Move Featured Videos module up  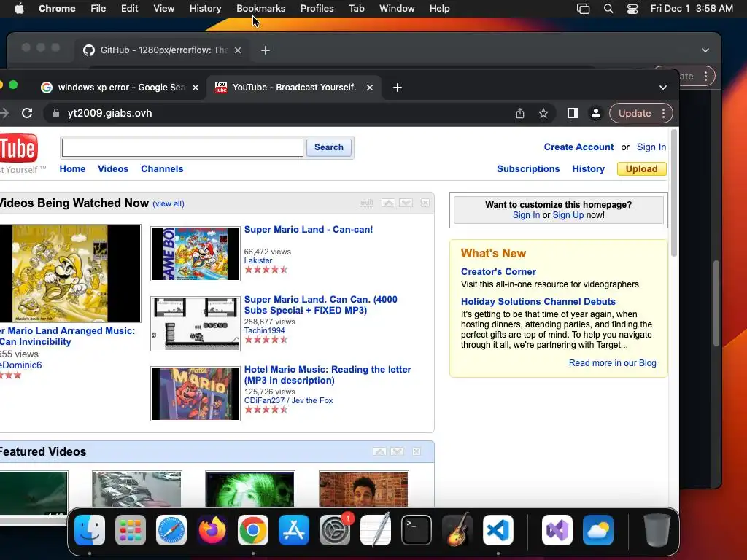(379, 451)
